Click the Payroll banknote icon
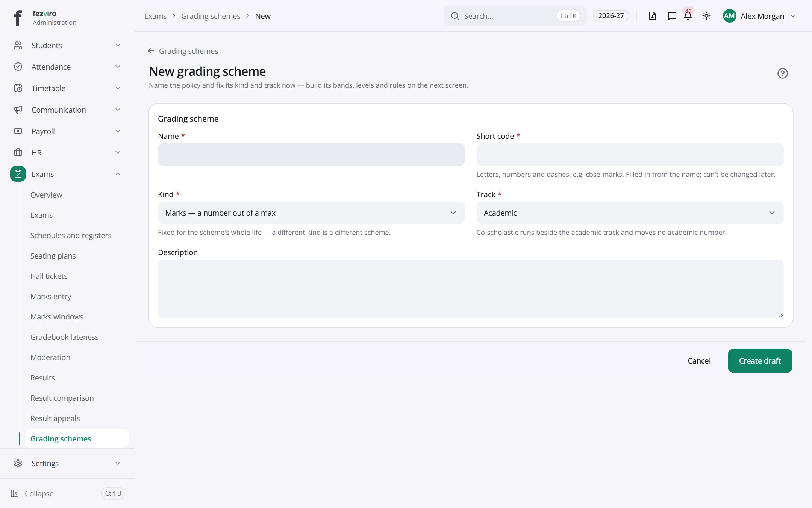812x508 pixels. click(18, 131)
